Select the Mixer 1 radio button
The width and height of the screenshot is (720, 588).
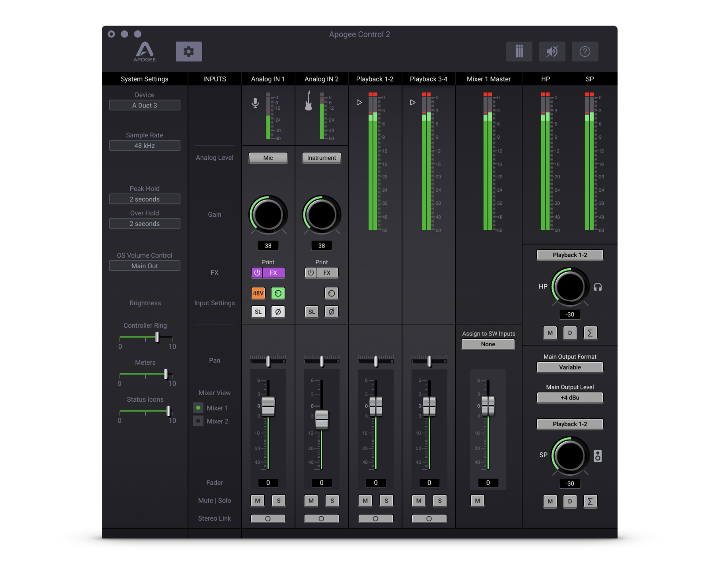click(x=198, y=408)
